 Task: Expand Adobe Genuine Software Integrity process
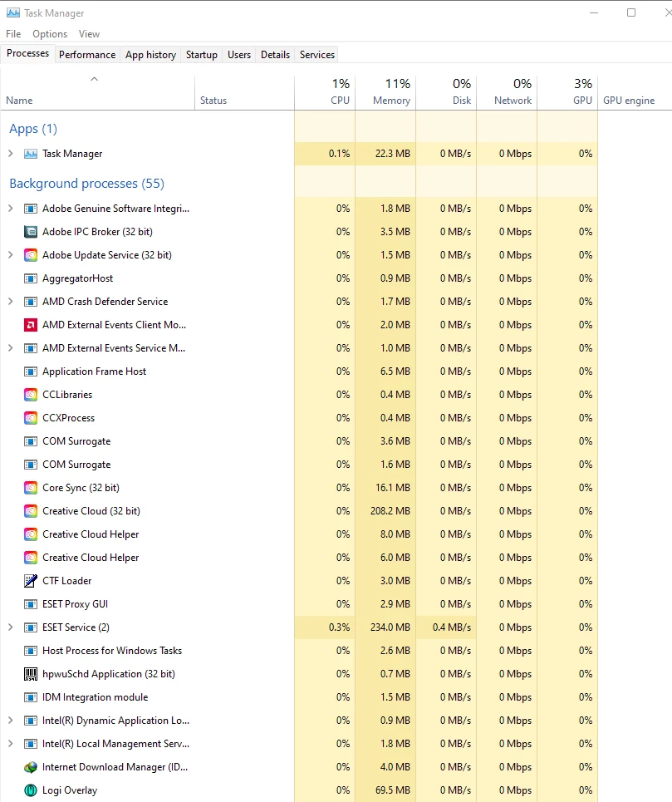10,209
